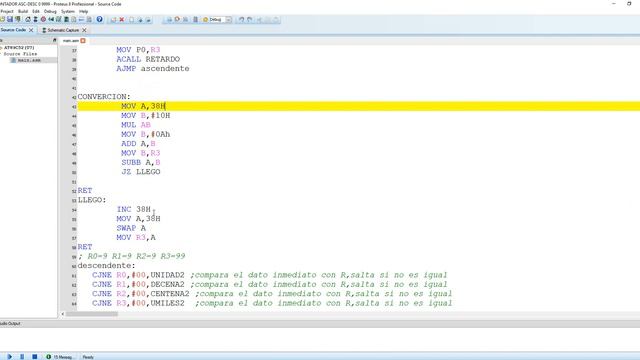Open the Schematic Capture toolbar icon

[x=36, y=19]
